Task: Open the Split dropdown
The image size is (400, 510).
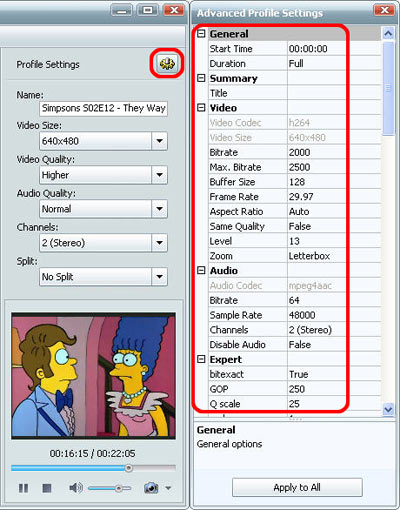Action: [x=159, y=276]
